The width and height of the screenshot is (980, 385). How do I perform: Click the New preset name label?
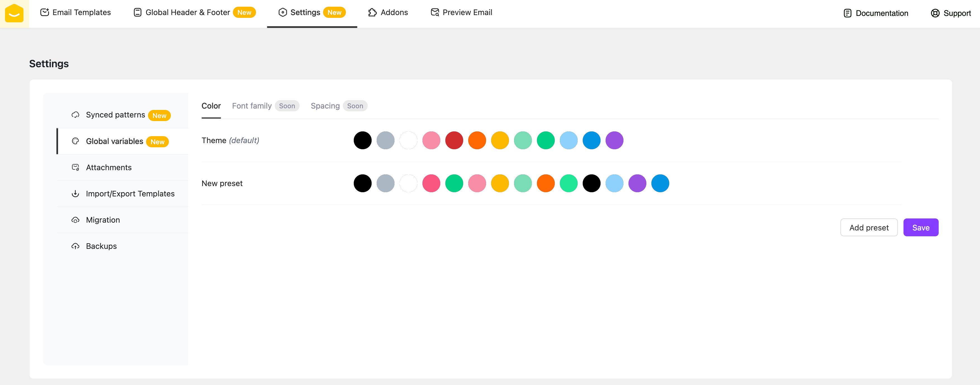(x=222, y=184)
